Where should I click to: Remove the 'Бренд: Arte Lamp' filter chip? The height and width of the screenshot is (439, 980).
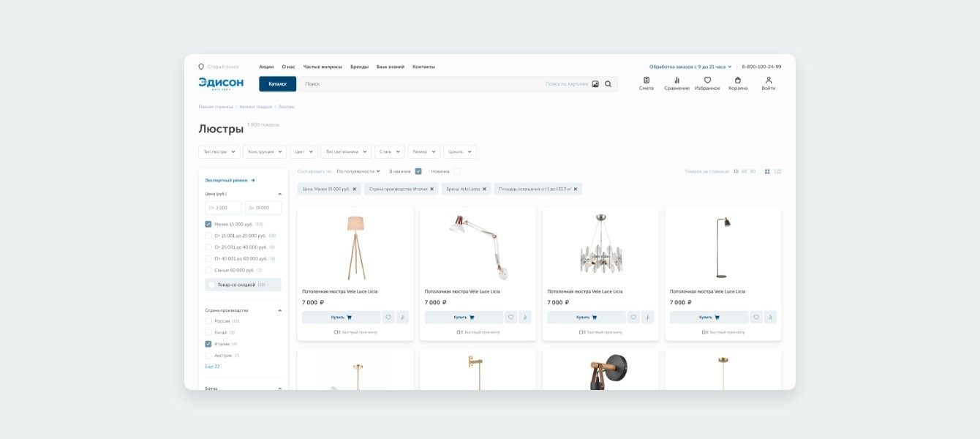[x=484, y=189]
